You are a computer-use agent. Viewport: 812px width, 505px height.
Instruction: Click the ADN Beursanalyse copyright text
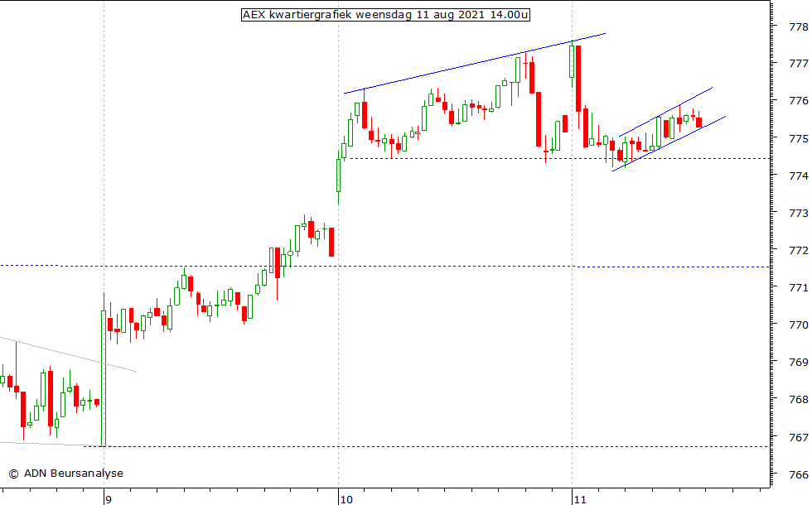point(65,473)
